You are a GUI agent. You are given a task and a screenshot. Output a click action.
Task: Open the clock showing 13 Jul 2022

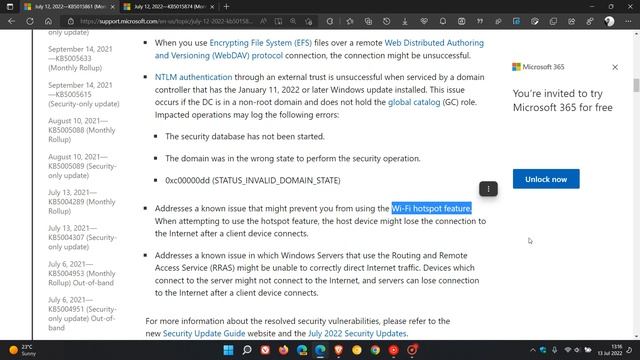pyautogui.click(x=610, y=350)
